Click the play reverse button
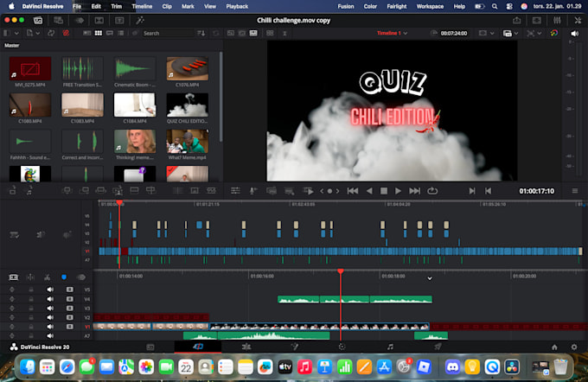The image size is (588, 382). 369,191
